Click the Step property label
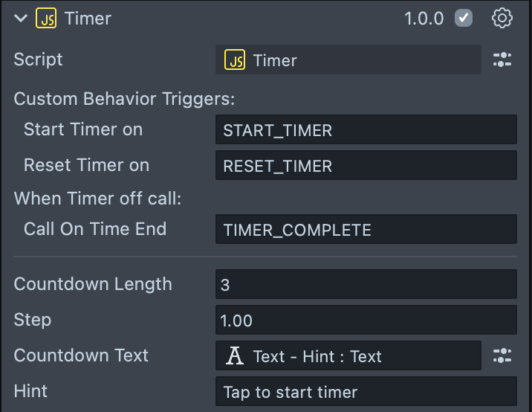Viewport: 532px width, 412px height. click(x=33, y=321)
